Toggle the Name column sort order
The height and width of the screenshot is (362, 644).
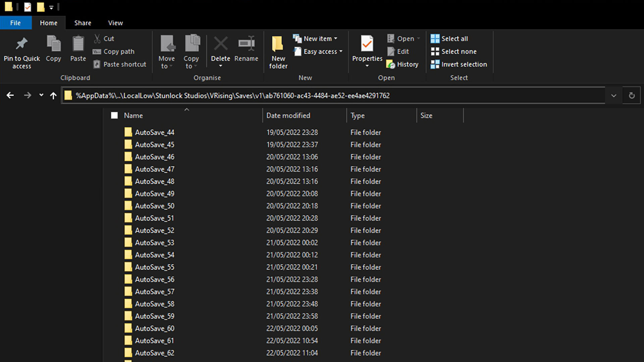click(133, 115)
